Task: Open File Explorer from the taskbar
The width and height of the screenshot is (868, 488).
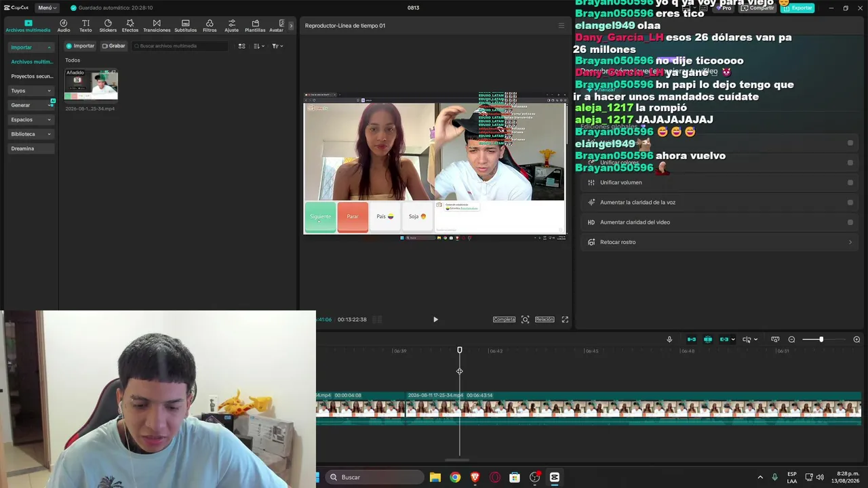Action: coord(435,477)
